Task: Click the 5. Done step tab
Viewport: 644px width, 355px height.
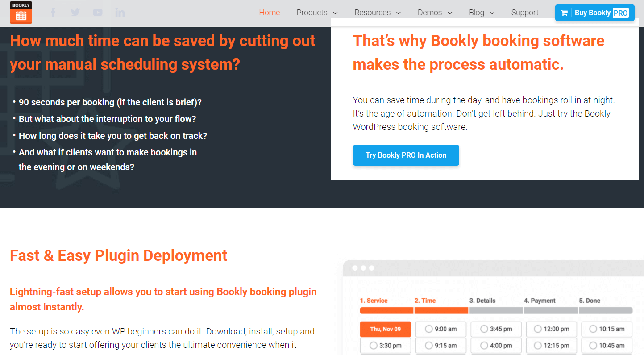Action: (590, 301)
